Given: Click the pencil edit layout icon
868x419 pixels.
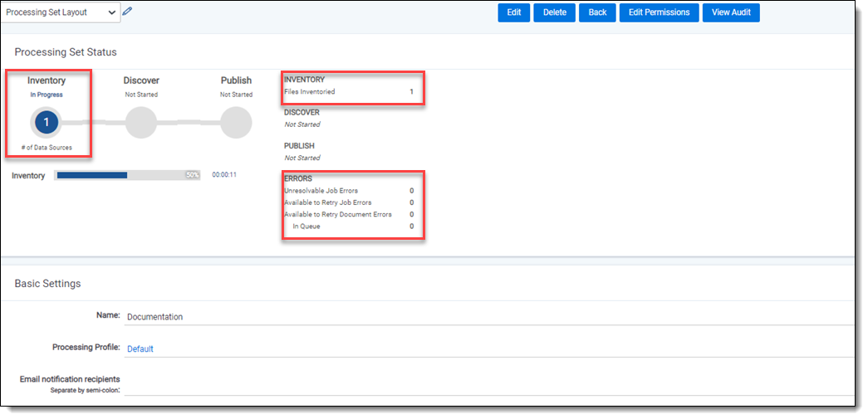Looking at the screenshot, I should [x=127, y=12].
